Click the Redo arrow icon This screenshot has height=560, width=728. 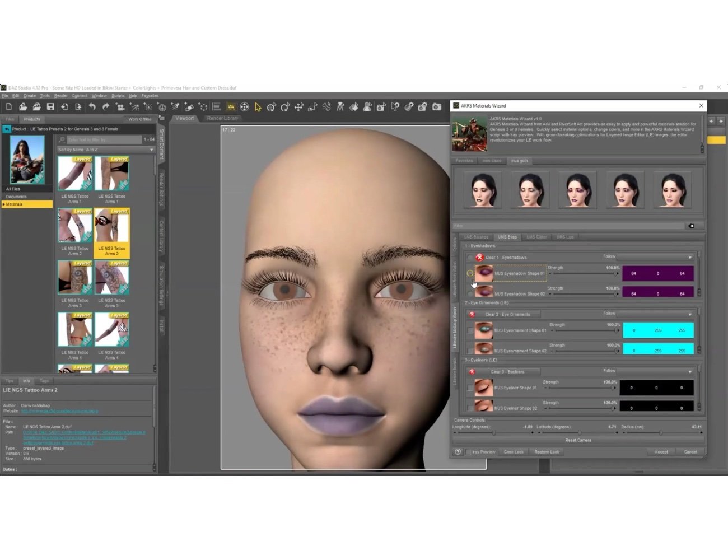(x=105, y=107)
